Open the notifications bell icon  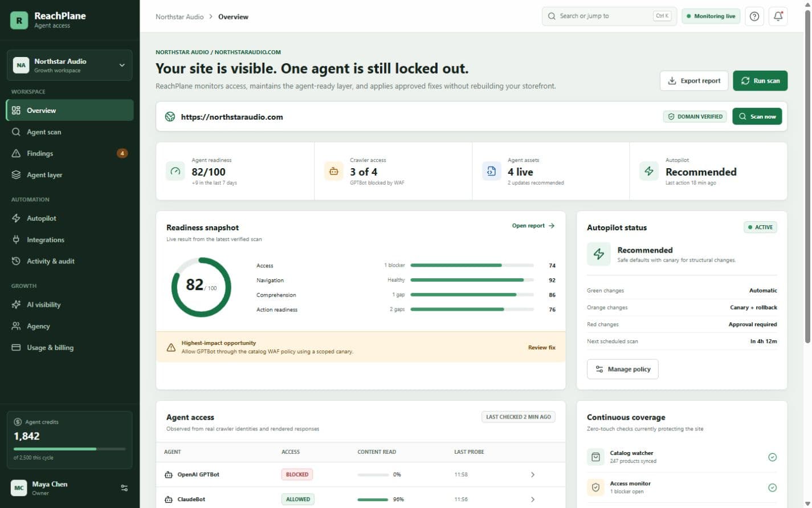778,17
